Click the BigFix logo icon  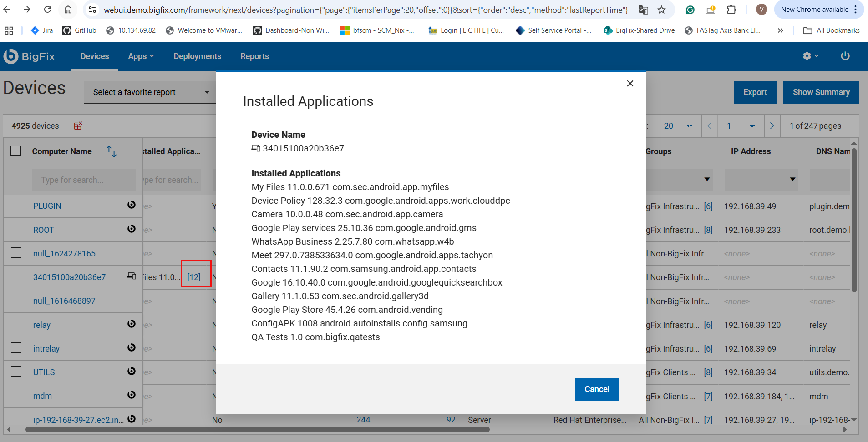coord(11,56)
